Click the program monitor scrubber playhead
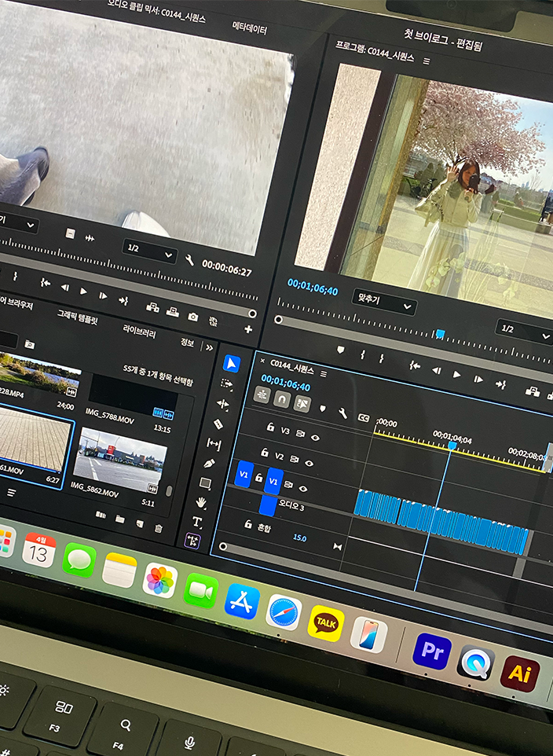 (x=440, y=334)
